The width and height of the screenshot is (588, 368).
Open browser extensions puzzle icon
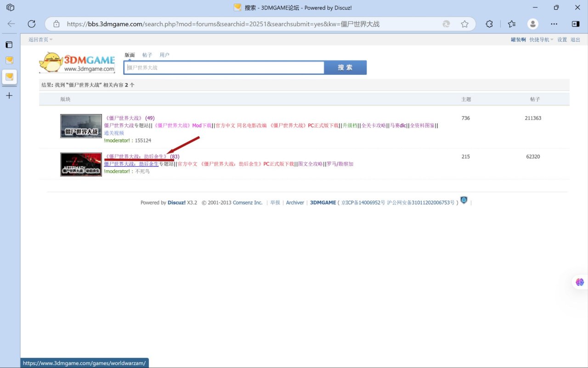489,24
